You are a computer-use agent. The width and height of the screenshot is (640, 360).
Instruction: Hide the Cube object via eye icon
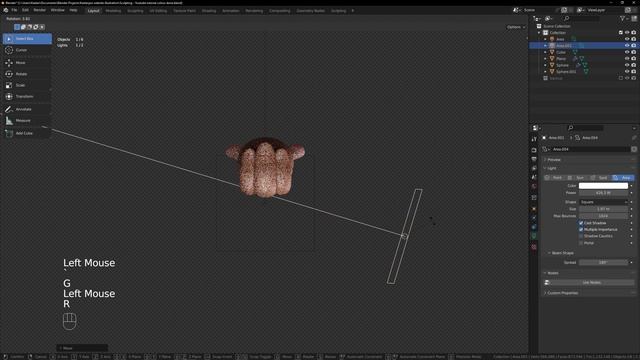(627, 52)
